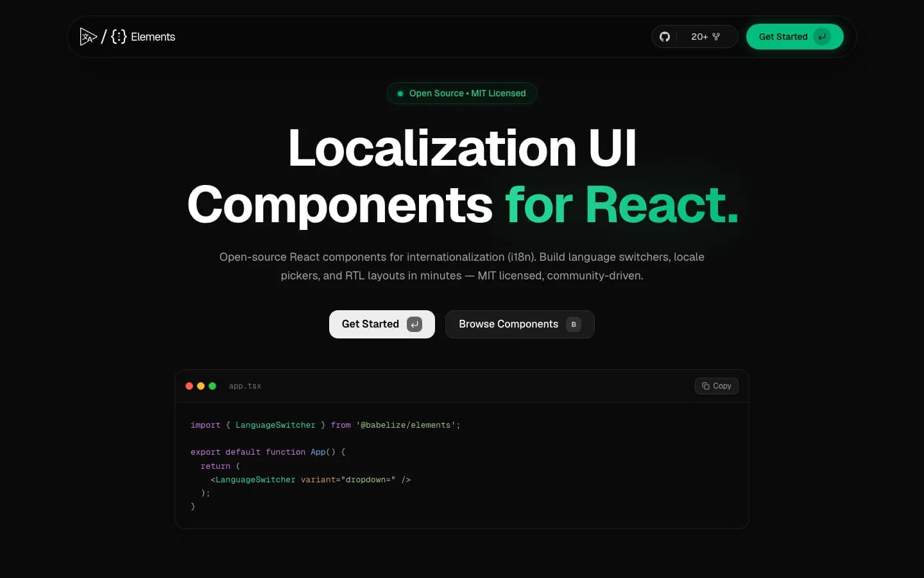Click the "Elements" brand name
This screenshot has height=578, width=924.
point(153,37)
